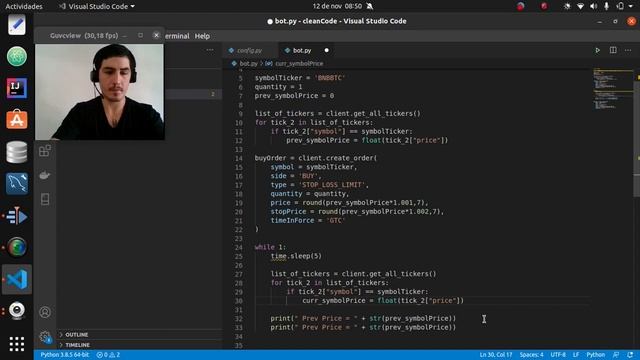Viewport: 640px width, 360px height.
Task: Open Actividades overview
Action: click(x=24, y=6)
